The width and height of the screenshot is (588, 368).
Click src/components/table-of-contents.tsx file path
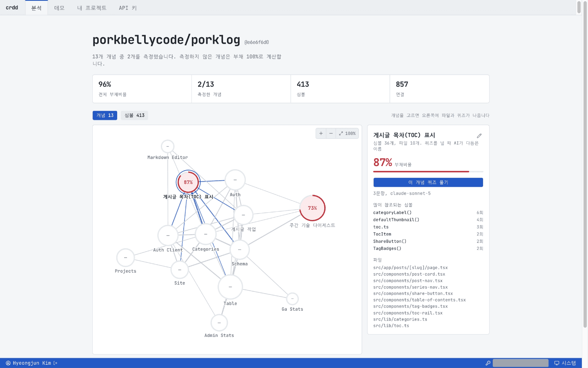coord(419,300)
